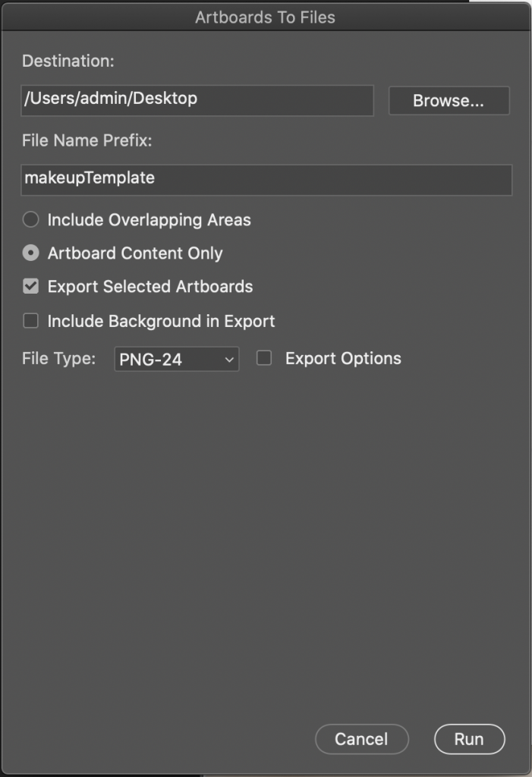This screenshot has width=532, height=777.
Task: Focus the makeupTemplate file name prefix field
Action: (266, 180)
